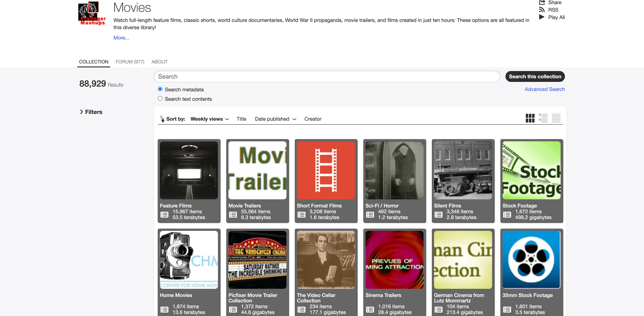Click the Silent Films title text
This screenshot has width=644, height=316.
[447, 206]
